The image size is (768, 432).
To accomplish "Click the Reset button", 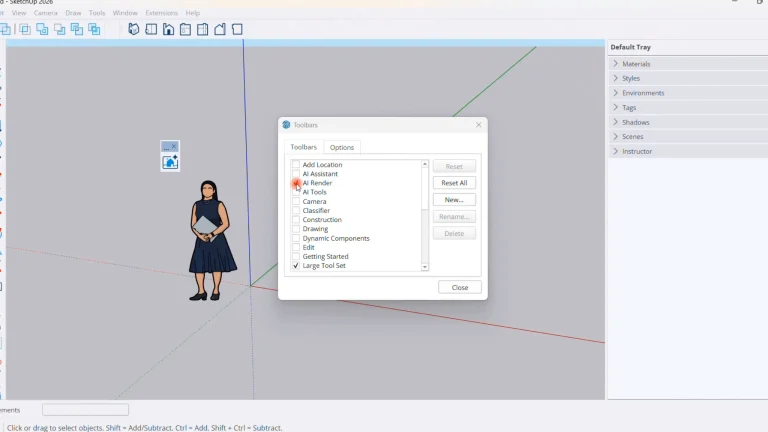I will tap(454, 167).
